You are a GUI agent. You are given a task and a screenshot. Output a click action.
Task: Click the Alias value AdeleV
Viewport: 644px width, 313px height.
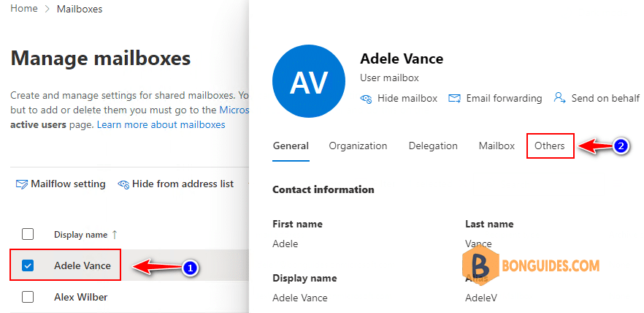(x=481, y=298)
